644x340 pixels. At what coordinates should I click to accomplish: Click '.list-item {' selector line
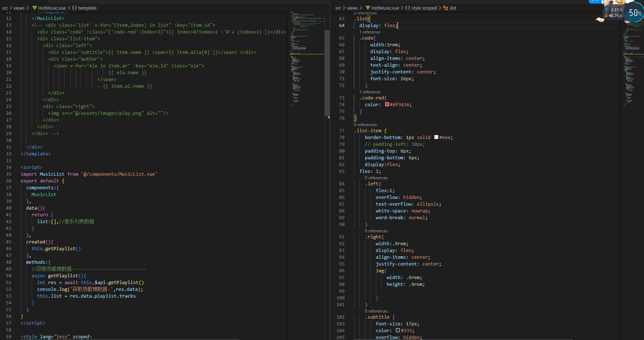370,130
